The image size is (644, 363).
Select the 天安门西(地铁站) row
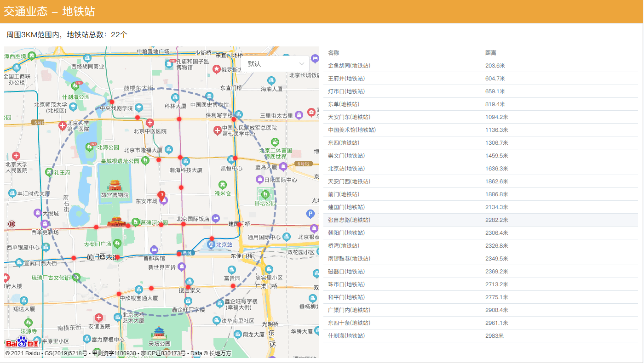click(x=481, y=181)
